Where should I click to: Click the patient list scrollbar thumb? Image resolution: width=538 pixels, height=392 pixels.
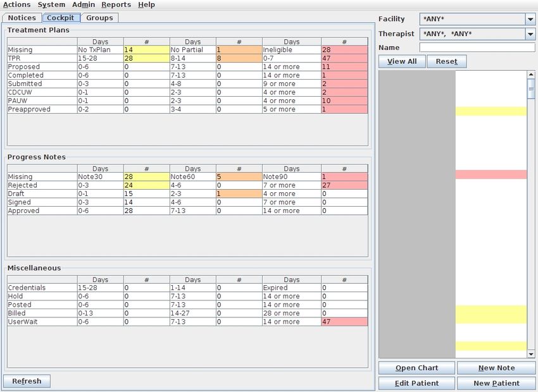[x=531, y=89]
